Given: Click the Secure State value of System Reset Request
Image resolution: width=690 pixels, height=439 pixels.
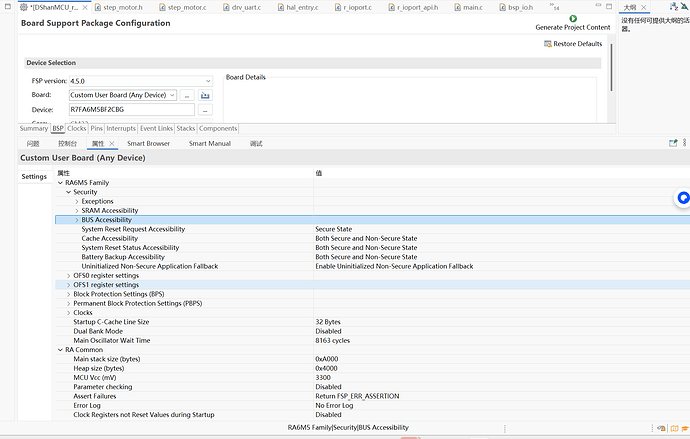Looking at the screenshot, I should coord(334,229).
